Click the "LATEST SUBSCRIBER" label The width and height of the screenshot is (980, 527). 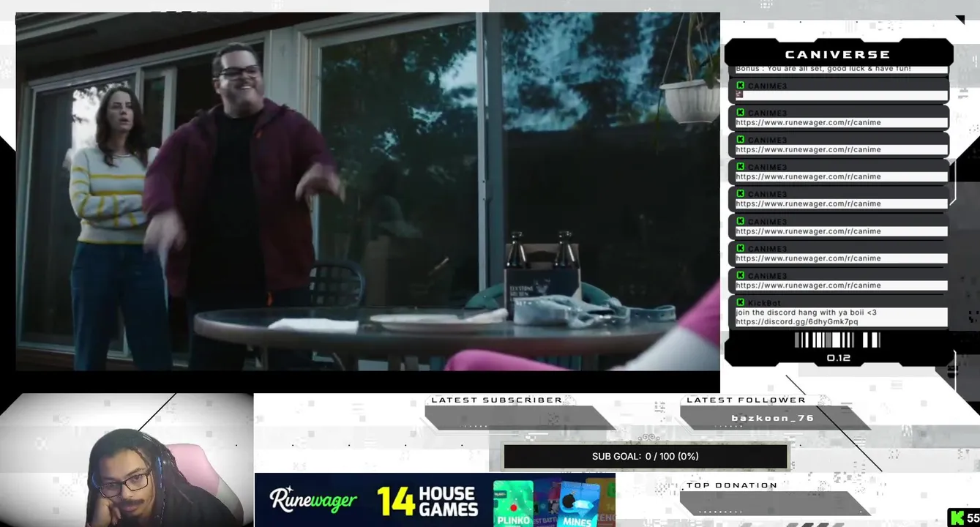point(497,400)
